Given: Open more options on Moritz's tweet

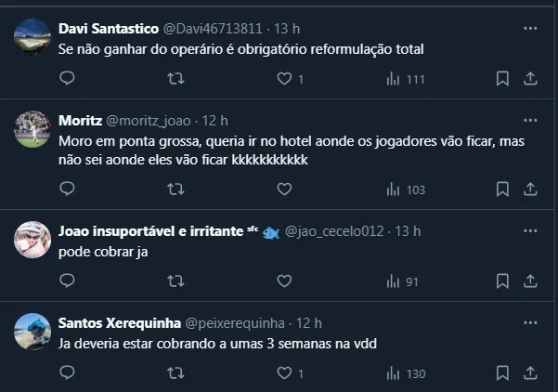Looking at the screenshot, I should [x=530, y=120].
